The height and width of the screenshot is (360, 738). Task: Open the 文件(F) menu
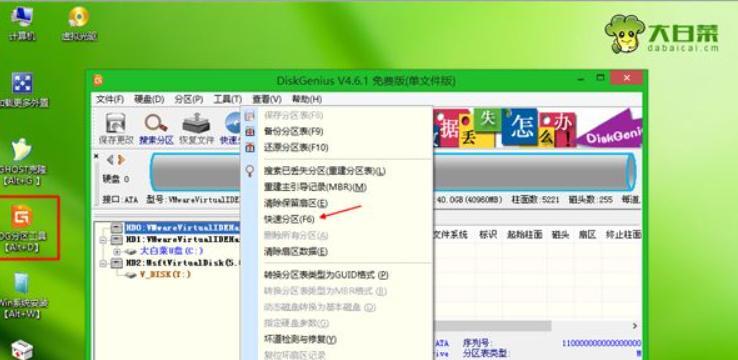[110, 99]
